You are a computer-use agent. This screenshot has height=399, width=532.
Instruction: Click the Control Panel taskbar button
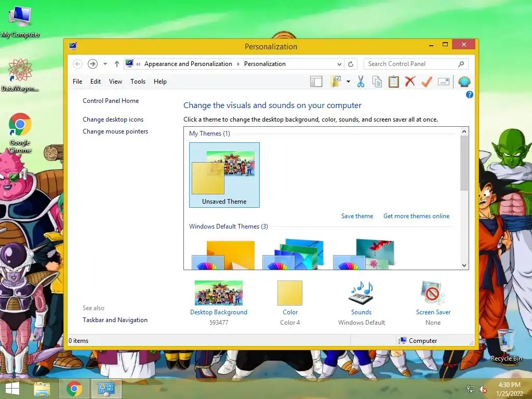click(x=106, y=389)
